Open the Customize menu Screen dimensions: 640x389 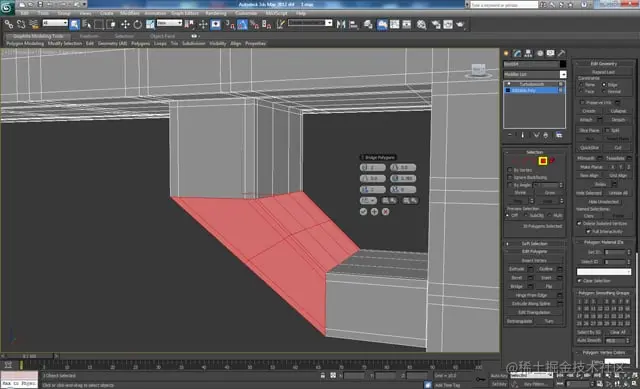pos(246,13)
